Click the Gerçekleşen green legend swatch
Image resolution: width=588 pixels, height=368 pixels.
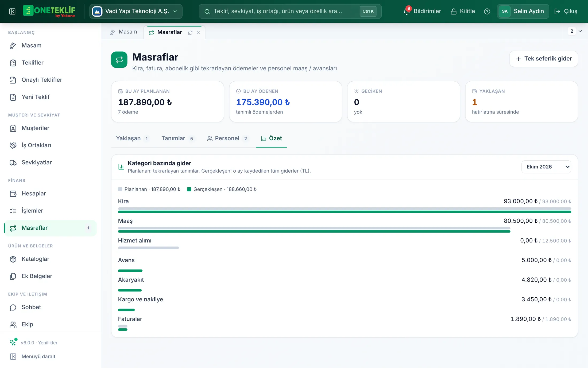[189, 189]
